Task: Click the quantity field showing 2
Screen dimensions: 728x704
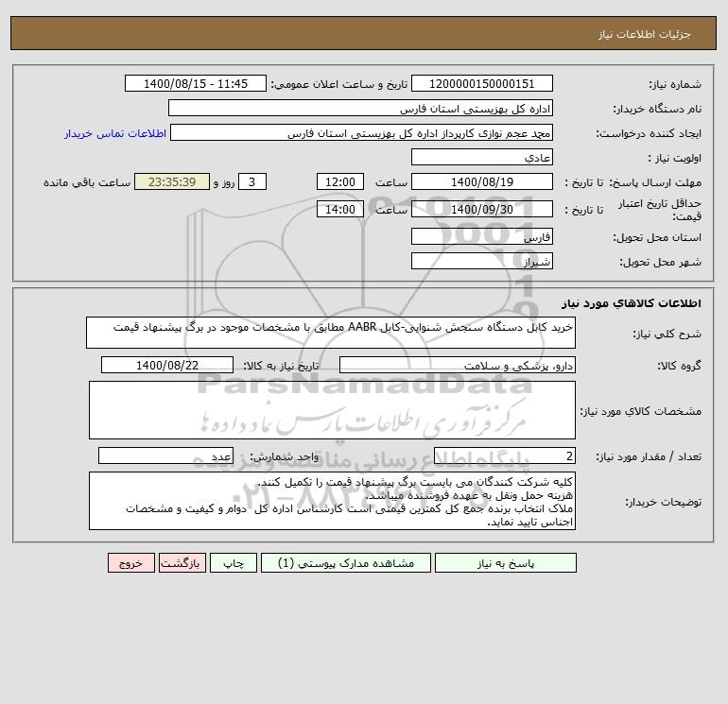Action: tap(505, 455)
